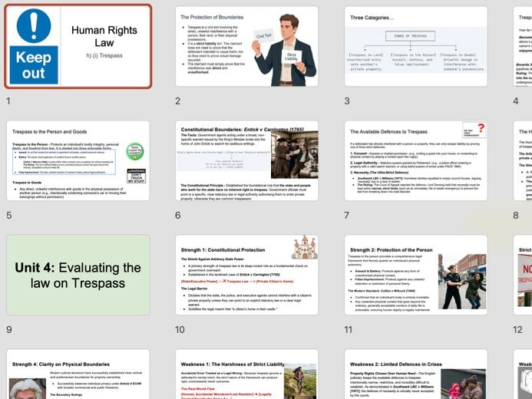Screen dimensions: 532x399
Task: Select Weakness 2 Limited Defences in Crises slide
Action: coord(415,374)
